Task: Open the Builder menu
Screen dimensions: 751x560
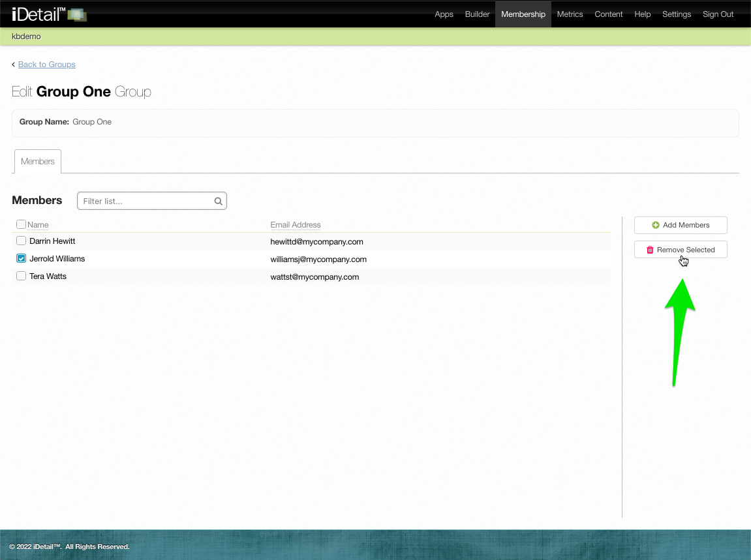Action: point(477,14)
